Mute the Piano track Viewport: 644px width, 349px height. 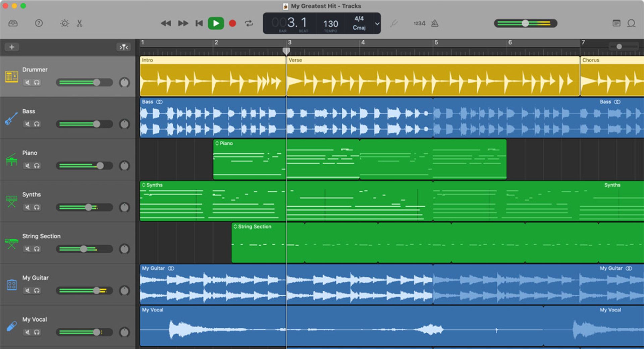[x=28, y=166]
